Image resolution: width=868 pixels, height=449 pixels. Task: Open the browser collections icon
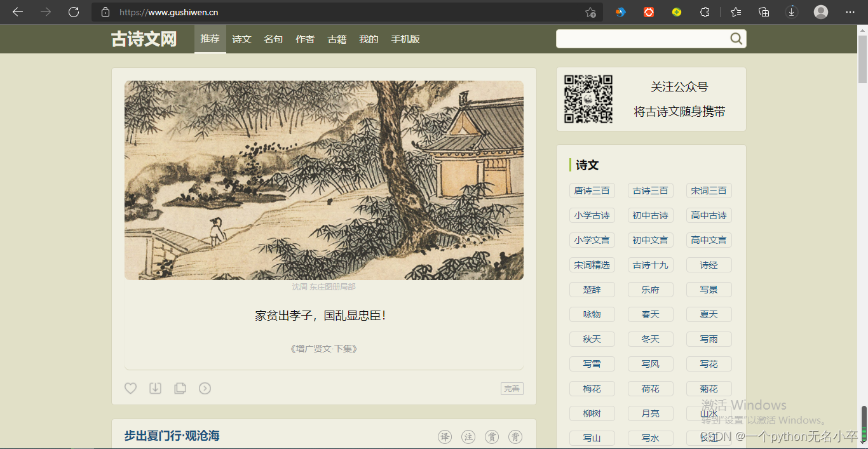764,12
